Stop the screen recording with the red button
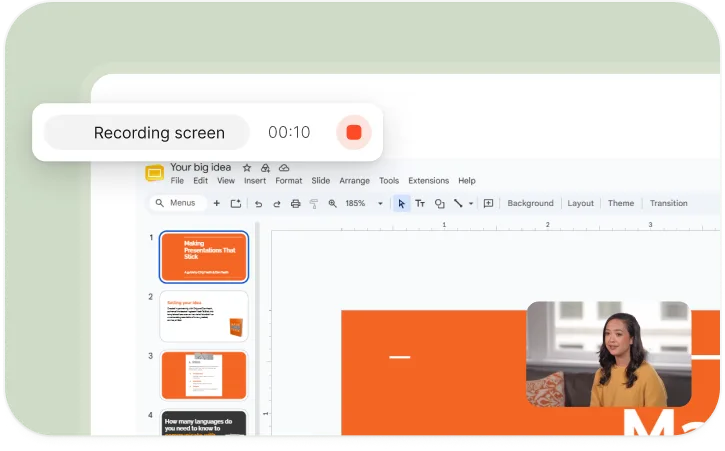Image resolution: width=725 pixels, height=451 pixels. tap(354, 132)
